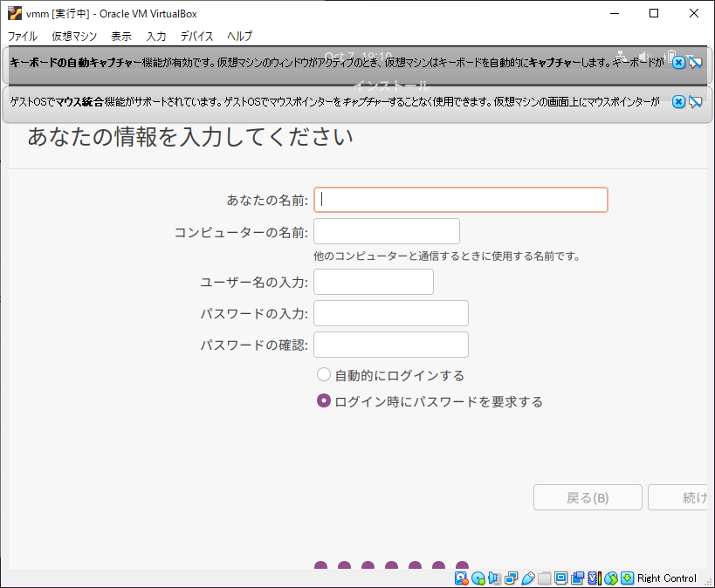Focus the コンピューターの名前 field
This screenshot has height=588, width=715.
coord(387,231)
